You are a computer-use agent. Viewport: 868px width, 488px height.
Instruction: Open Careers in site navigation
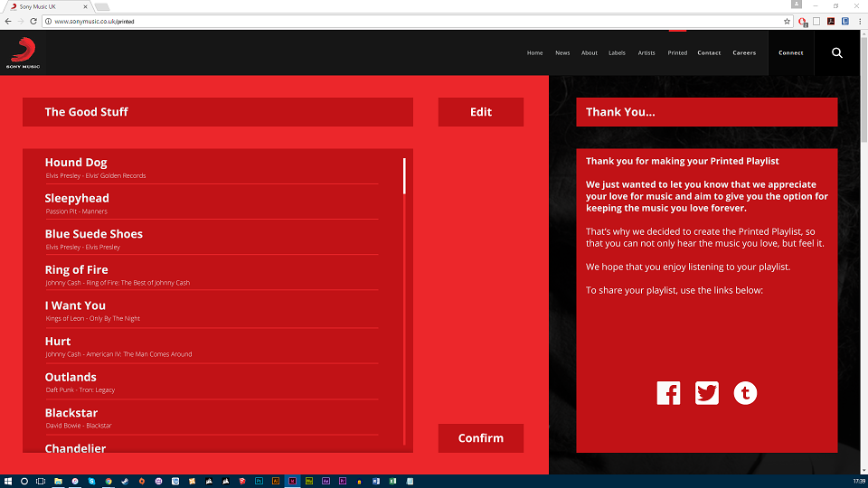tap(744, 53)
